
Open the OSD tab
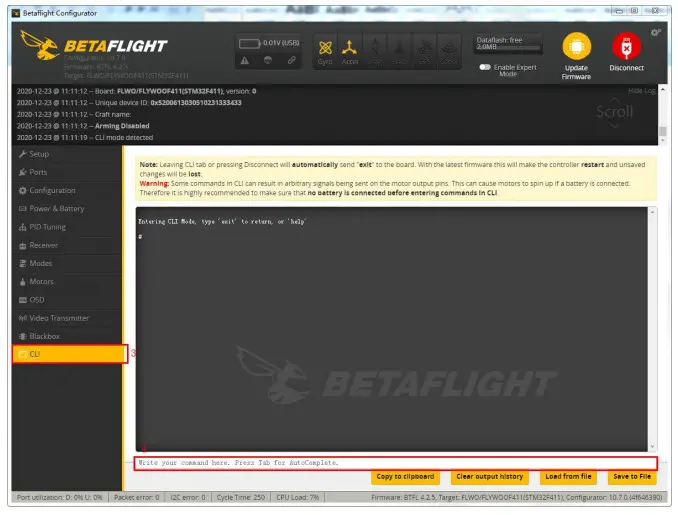click(67, 300)
